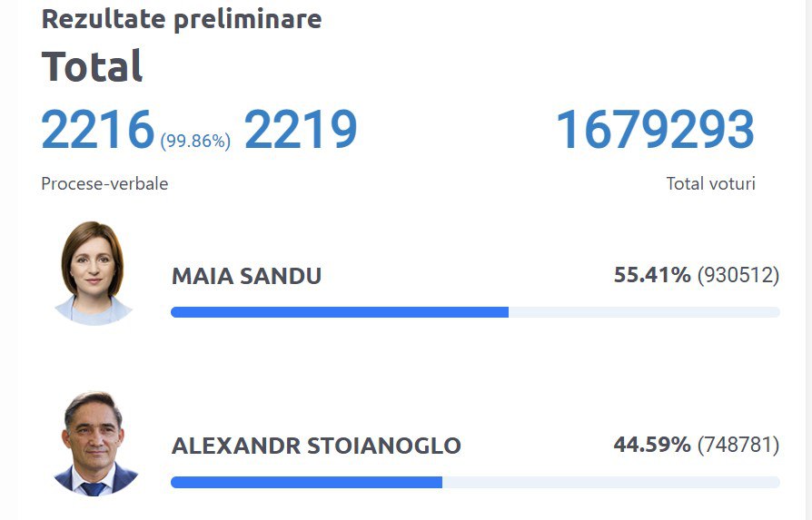This screenshot has height=520, width=812.
Task: Click the 1679293 total votes figure
Action: [655, 131]
